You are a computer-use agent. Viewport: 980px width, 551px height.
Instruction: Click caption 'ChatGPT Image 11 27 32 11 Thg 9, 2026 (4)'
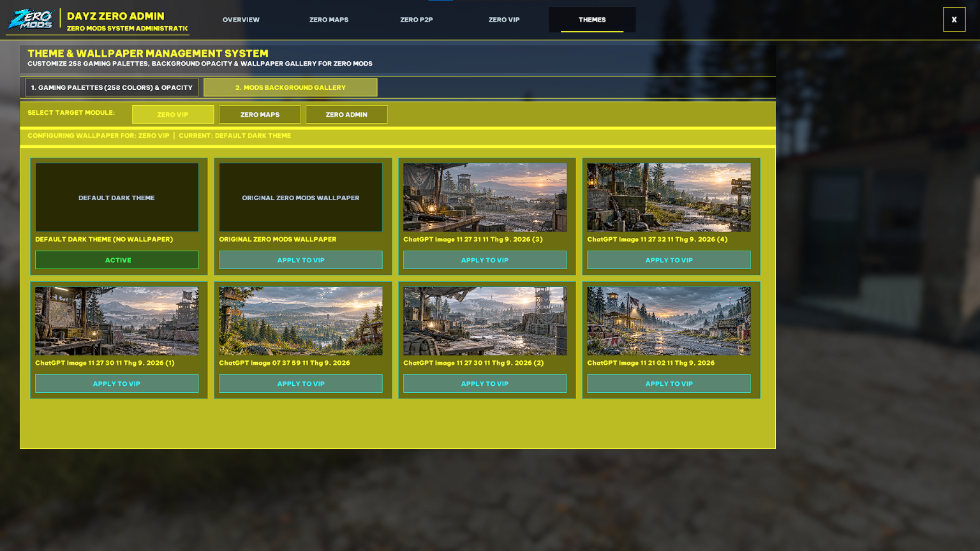tap(657, 239)
